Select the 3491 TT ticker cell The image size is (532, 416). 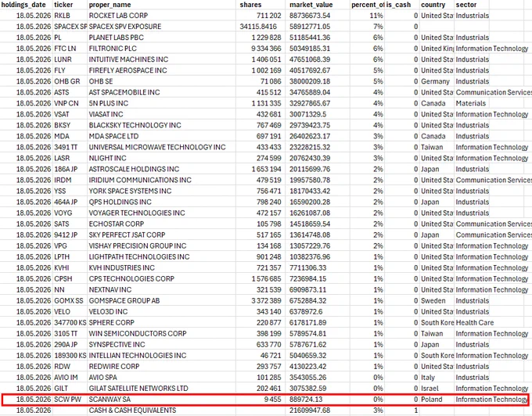(x=70, y=147)
